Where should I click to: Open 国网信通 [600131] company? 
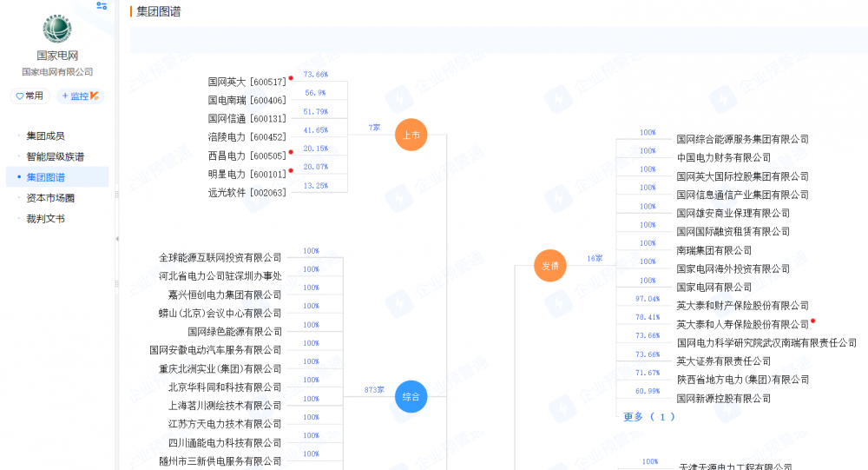point(247,119)
